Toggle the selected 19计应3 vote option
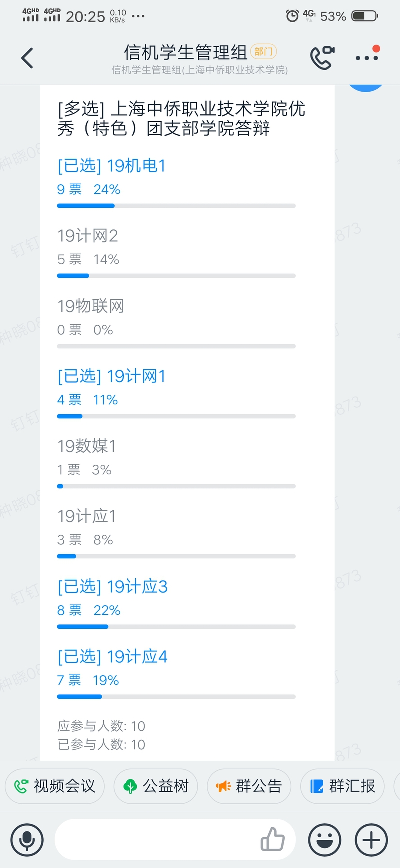 point(112,587)
